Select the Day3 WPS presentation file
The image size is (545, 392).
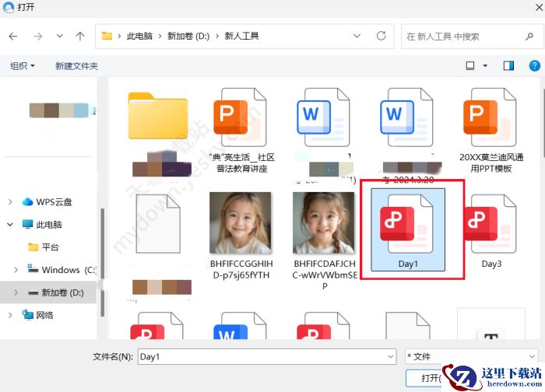[x=491, y=230]
